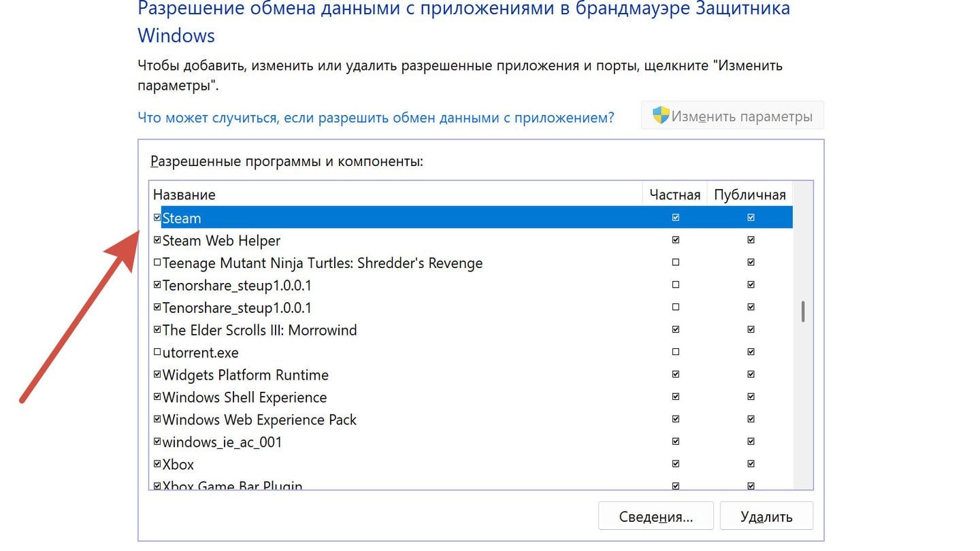Uncheck Публичная for Steam
Screen dimensions: 980x551
click(751, 218)
